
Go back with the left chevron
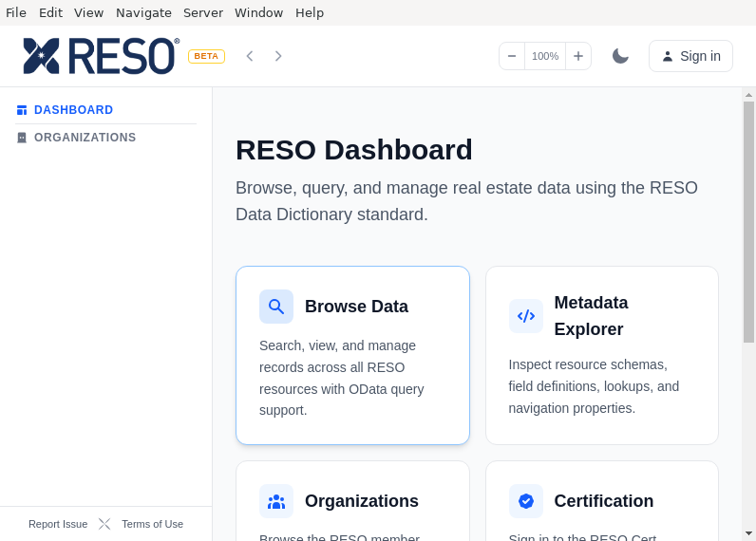249,56
